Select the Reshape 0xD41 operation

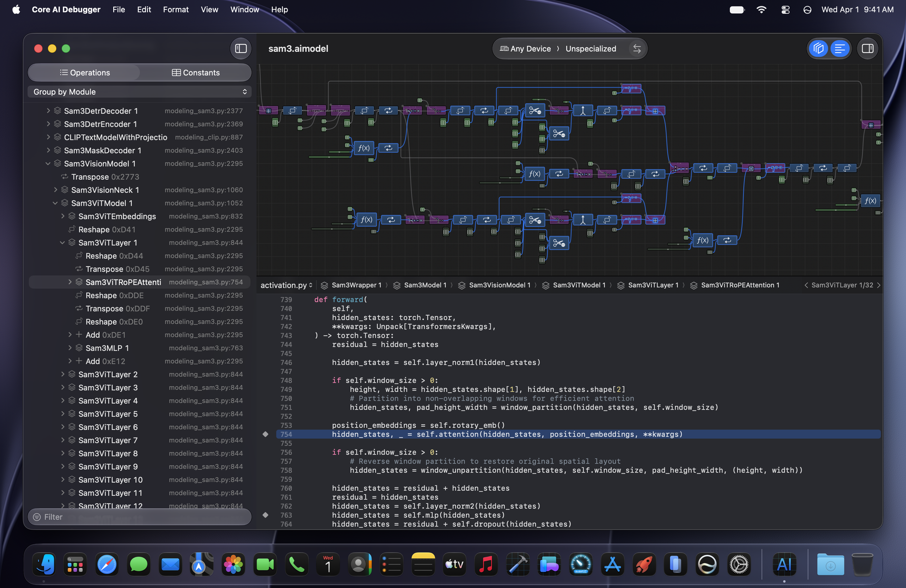pyautogui.click(x=107, y=230)
